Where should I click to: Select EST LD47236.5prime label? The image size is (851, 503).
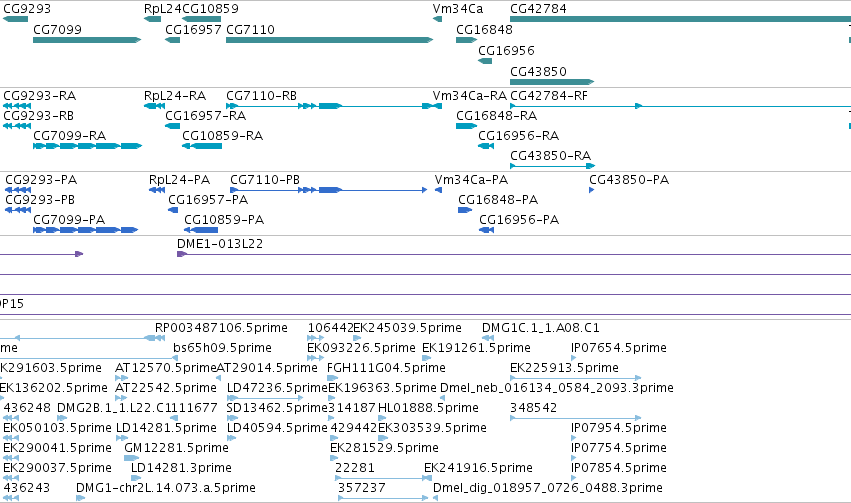click(x=277, y=388)
